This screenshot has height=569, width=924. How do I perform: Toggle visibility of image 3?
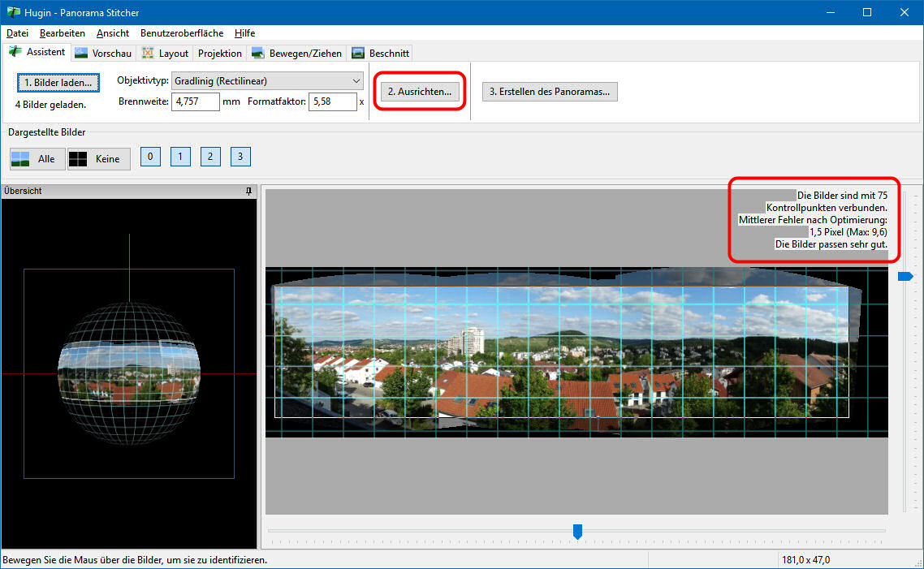click(240, 157)
